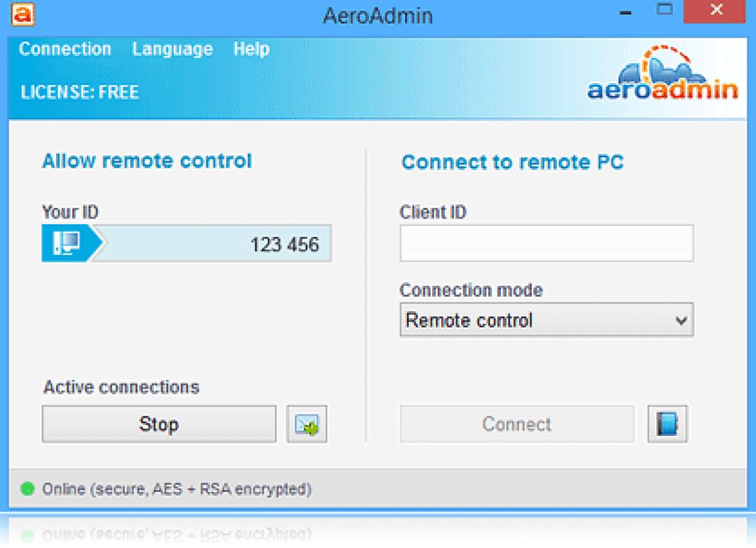This screenshot has height=548, width=756.
Task: Click inside the Client ID field
Action: click(546, 243)
